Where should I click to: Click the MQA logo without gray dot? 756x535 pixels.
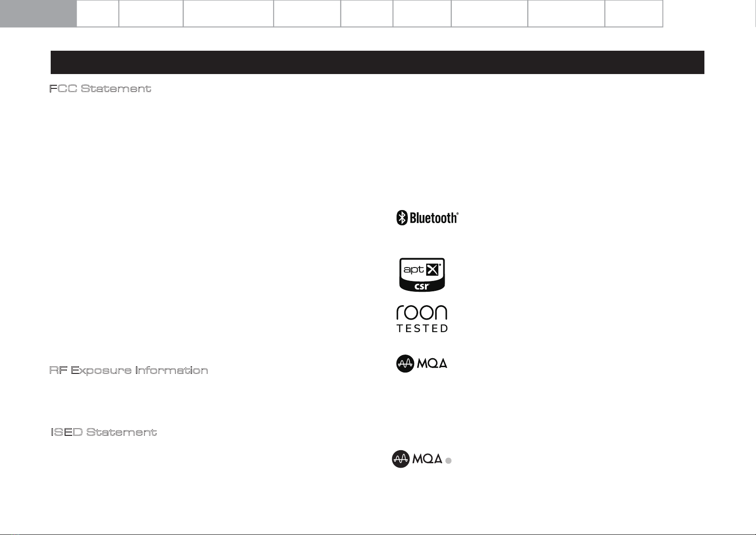[x=422, y=364]
